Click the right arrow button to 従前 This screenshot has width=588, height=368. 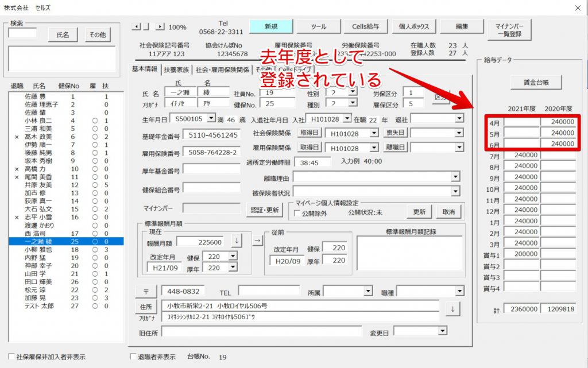257,241
